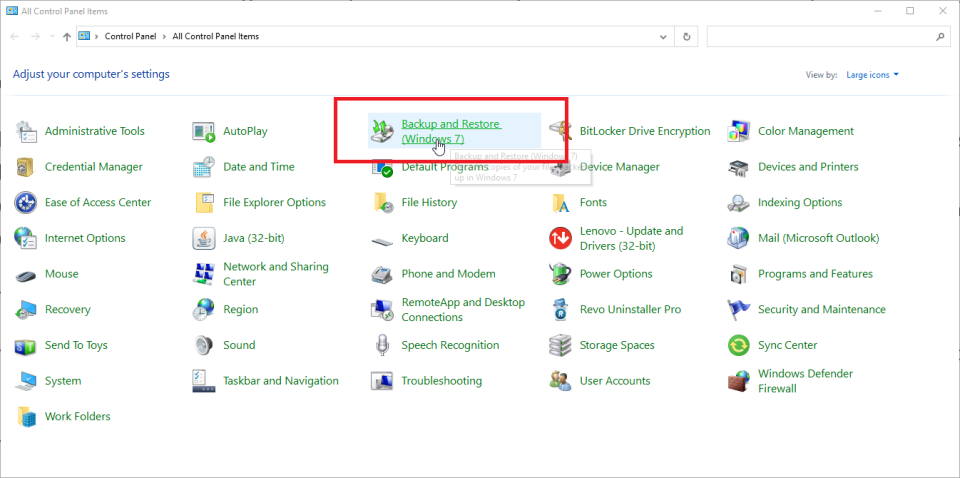Open the Indexing Options magnifier icon
This screenshot has height=478, width=960.
739,202
